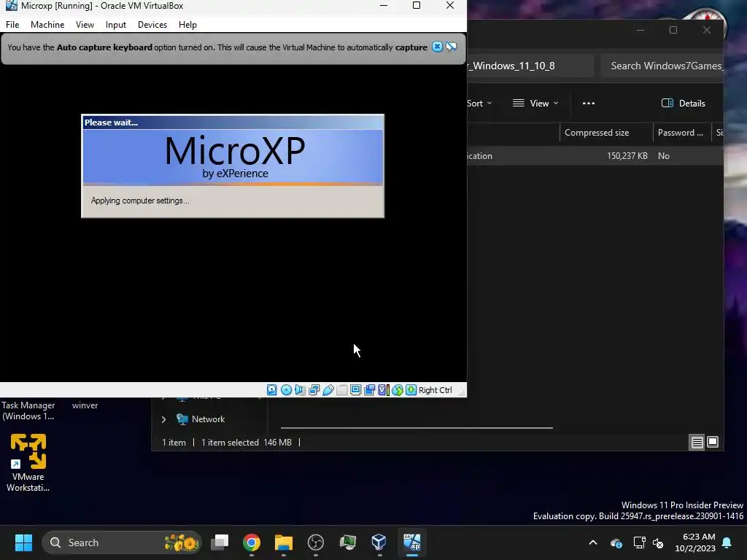The height and width of the screenshot is (560, 747).
Task: Click the display indicator in VirtualBox
Action: (x=355, y=390)
